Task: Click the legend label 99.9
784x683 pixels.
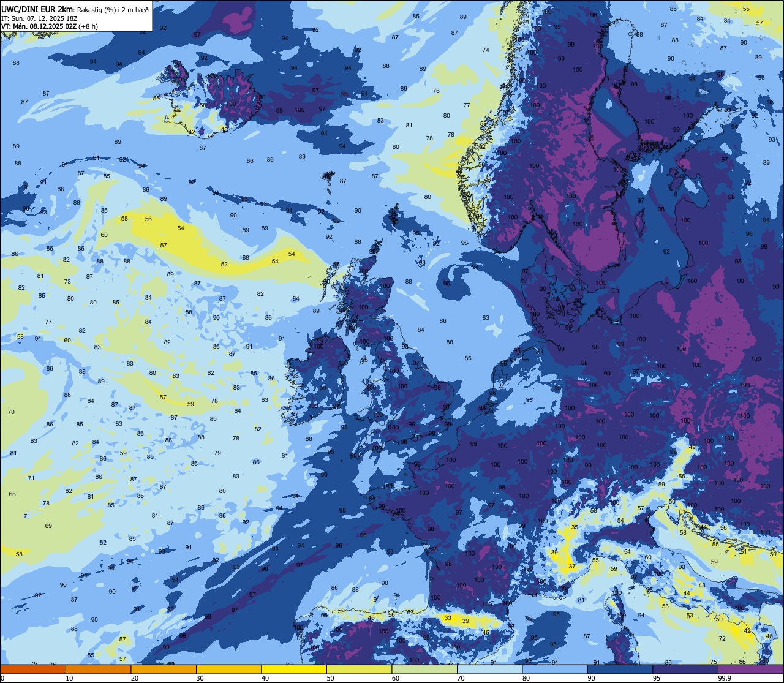Action: point(725,678)
